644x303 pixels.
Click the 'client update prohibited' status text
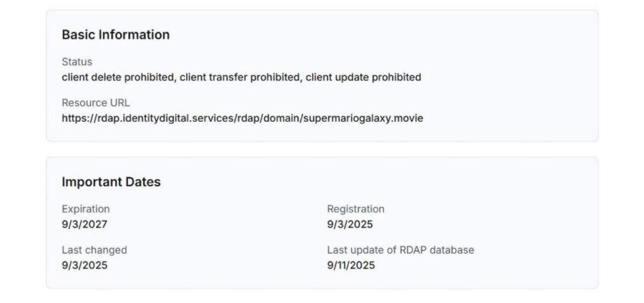tap(363, 77)
